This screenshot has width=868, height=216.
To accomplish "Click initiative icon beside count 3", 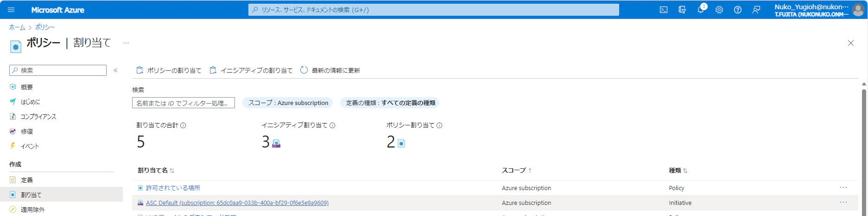I will click(x=276, y=143).
